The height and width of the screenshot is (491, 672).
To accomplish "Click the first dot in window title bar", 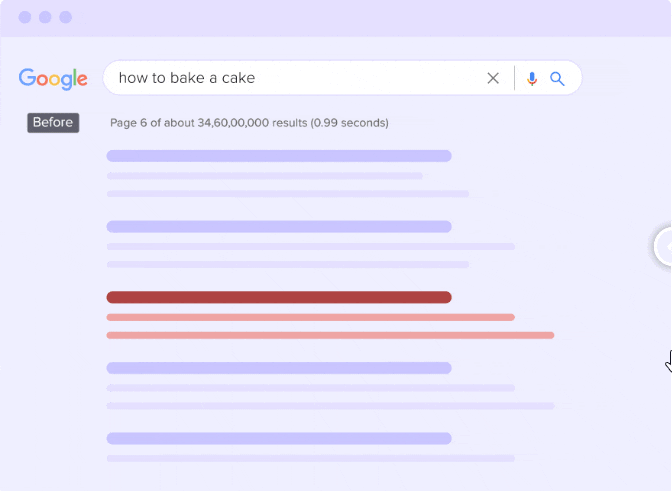I will pos(22,17).
